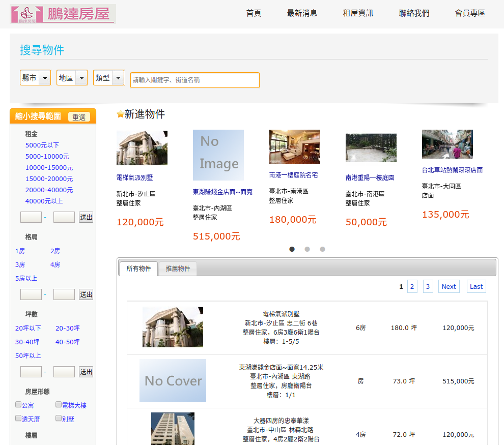Click the 重選 reset button
This screenshot has width=504, height=447.
tap(79, 117)
